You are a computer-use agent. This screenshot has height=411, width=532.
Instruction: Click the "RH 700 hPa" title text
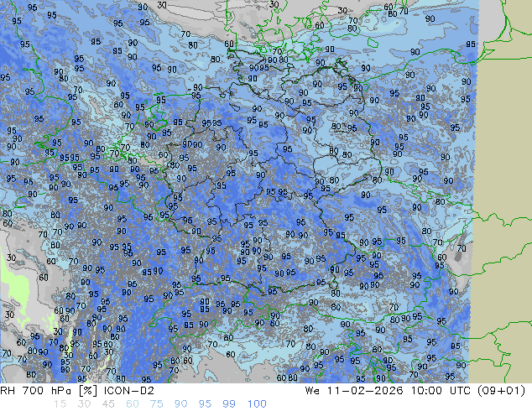click(35, 391)
